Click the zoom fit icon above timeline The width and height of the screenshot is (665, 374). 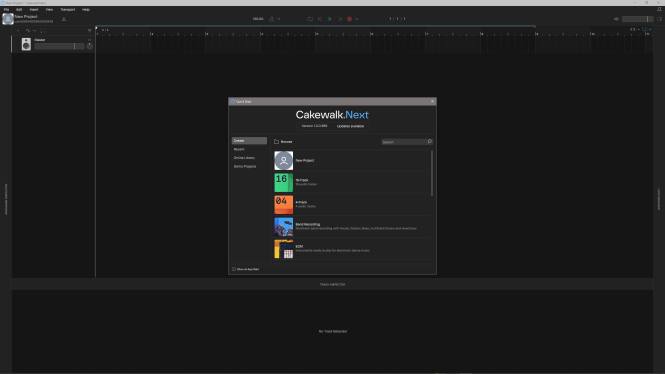coord(633,30)
